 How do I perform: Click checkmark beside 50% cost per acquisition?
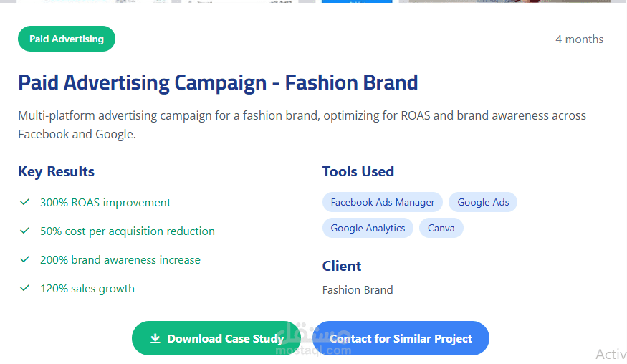click(24, 231)
